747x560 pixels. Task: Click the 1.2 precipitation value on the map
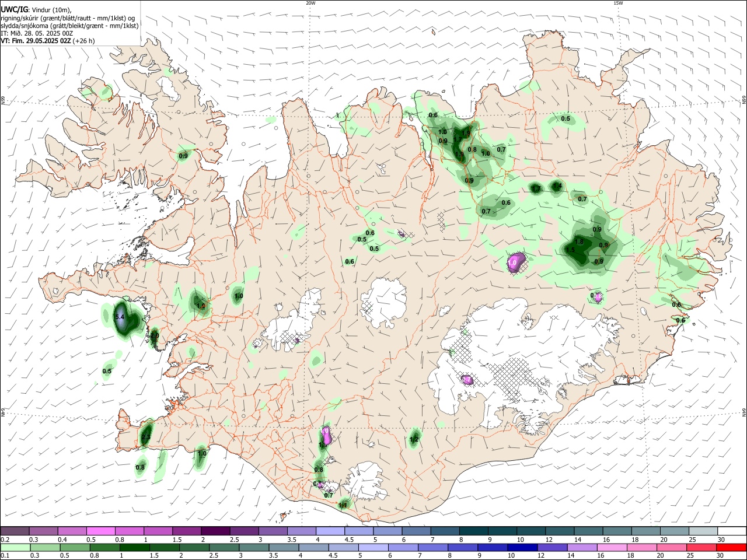point(414,439)
